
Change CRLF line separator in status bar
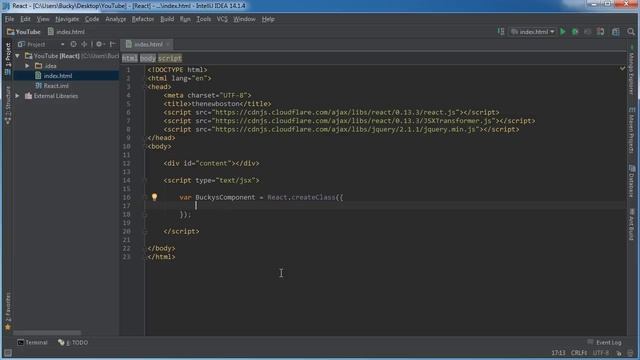tap(579, 353)
